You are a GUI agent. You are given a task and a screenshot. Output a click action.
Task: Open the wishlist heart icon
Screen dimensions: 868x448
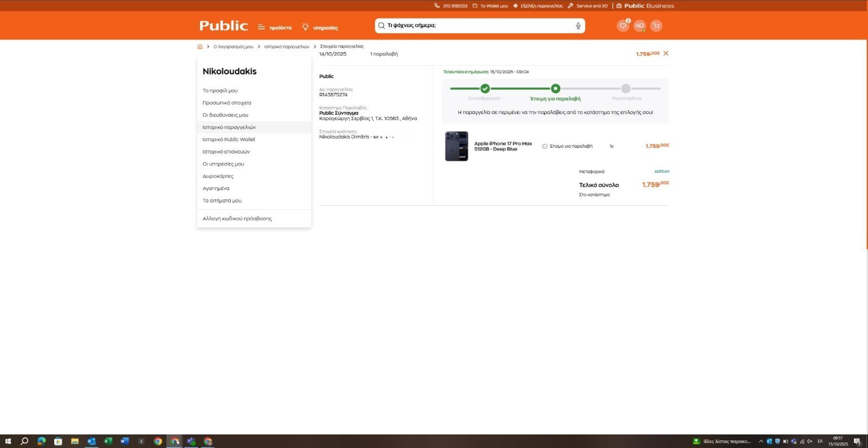click(623, 26)
